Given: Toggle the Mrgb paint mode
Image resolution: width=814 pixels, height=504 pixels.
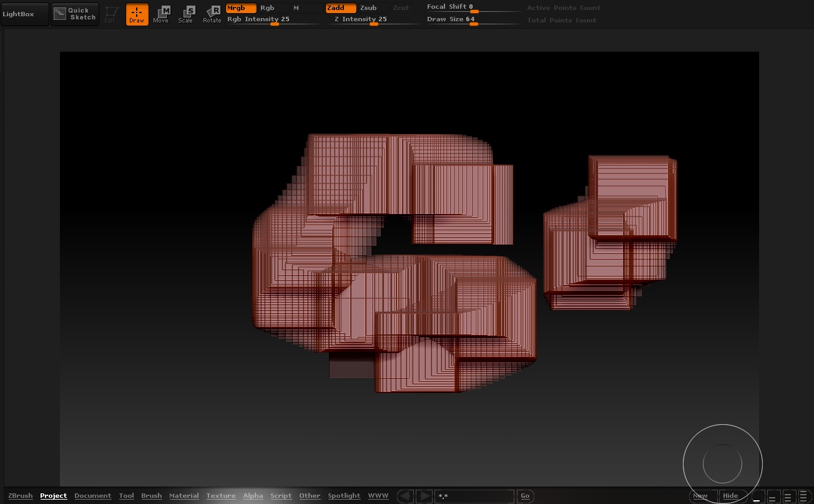Looking at the screenshot, I should pos(241,8).
